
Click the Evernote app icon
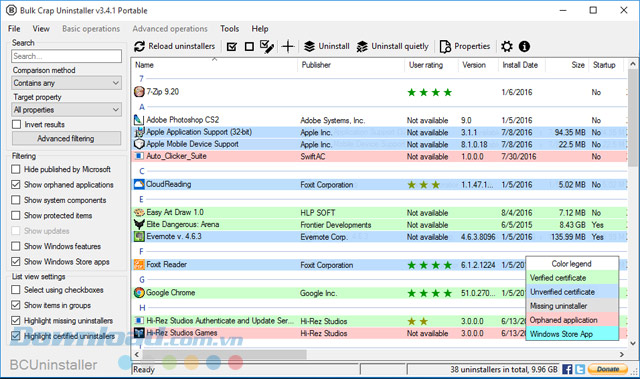(139, 237)
